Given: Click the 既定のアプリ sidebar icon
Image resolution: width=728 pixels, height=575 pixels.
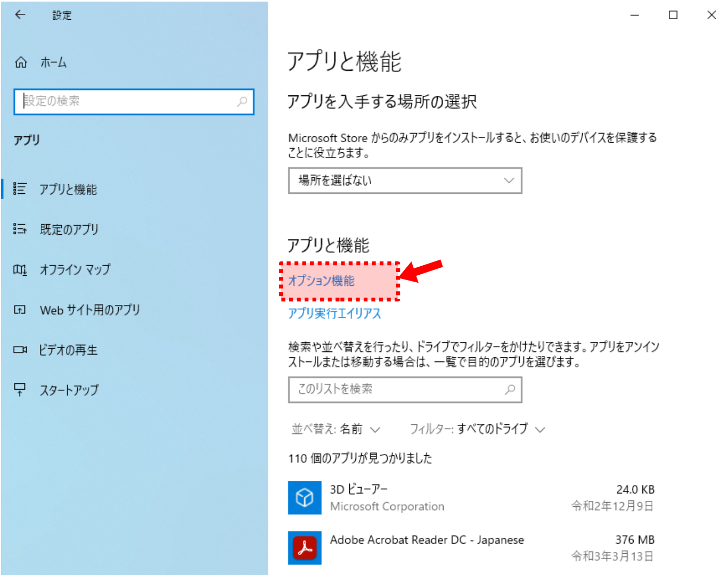Looking at the screenshot, I should point(20,229).
